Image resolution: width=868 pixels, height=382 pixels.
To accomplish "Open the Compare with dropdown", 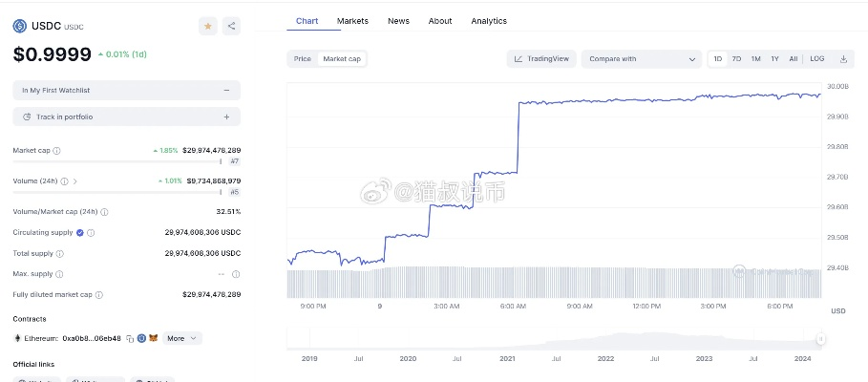I will (x=642, y=59).
